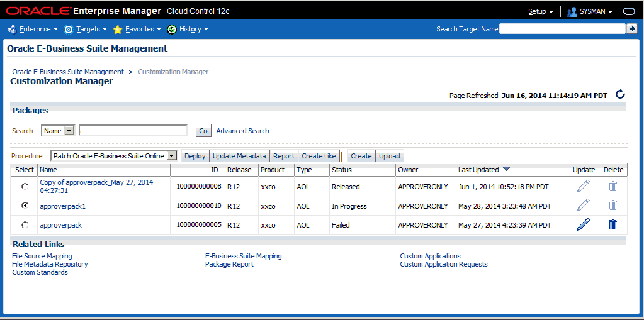Open the Search Name dropdown
The image size is (644, 320).
point(57,131)
